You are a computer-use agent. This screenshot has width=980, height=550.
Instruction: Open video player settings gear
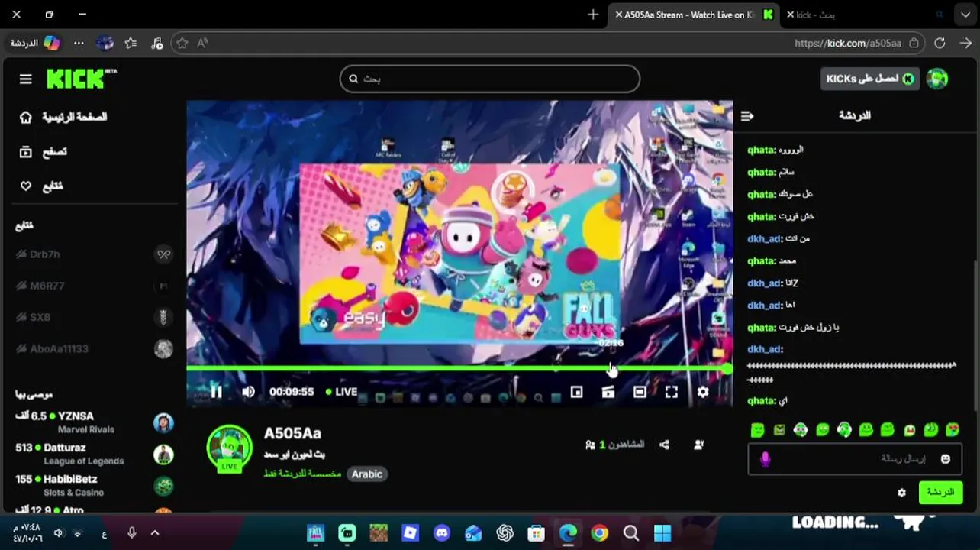(x=703, y=392)
